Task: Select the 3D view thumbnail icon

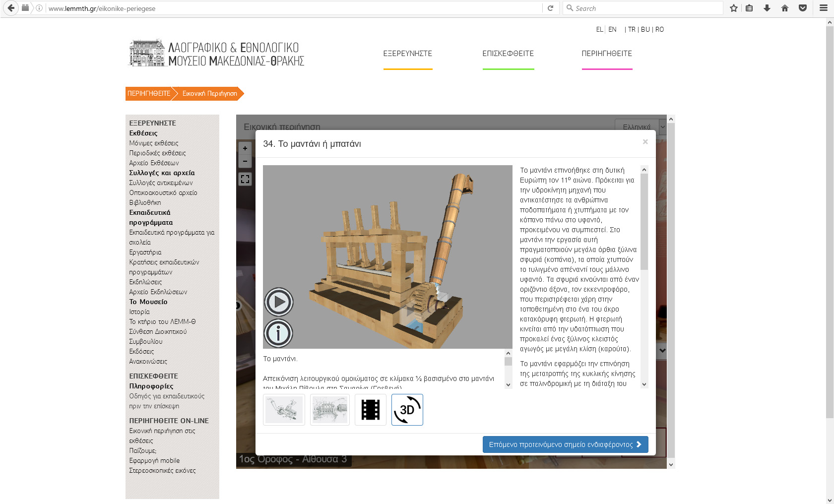Action: pyautogui.click(x=407, y=410)
